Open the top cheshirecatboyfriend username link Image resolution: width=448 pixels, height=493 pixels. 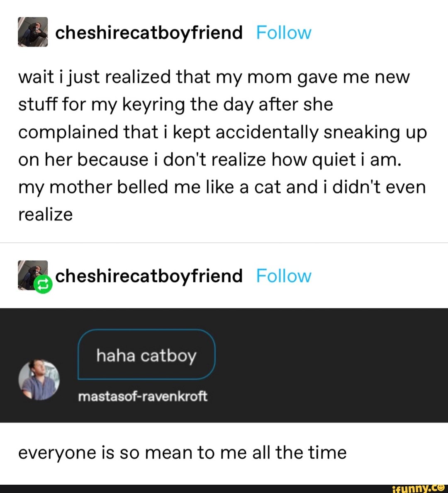click(149, 32)
